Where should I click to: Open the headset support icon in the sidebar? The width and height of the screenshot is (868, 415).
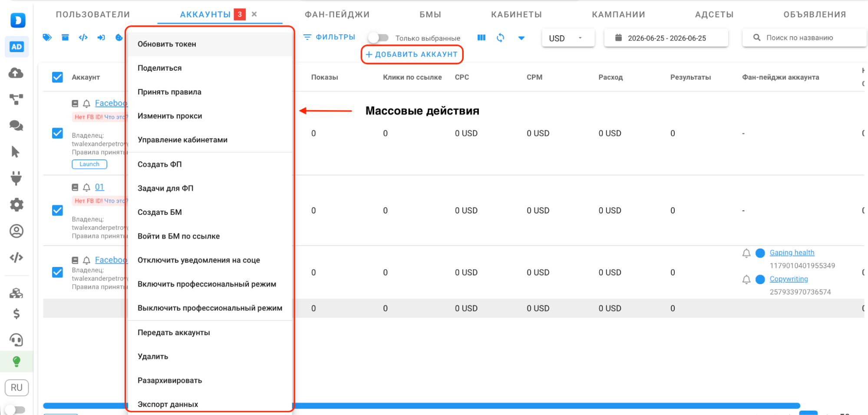point(17,340)
